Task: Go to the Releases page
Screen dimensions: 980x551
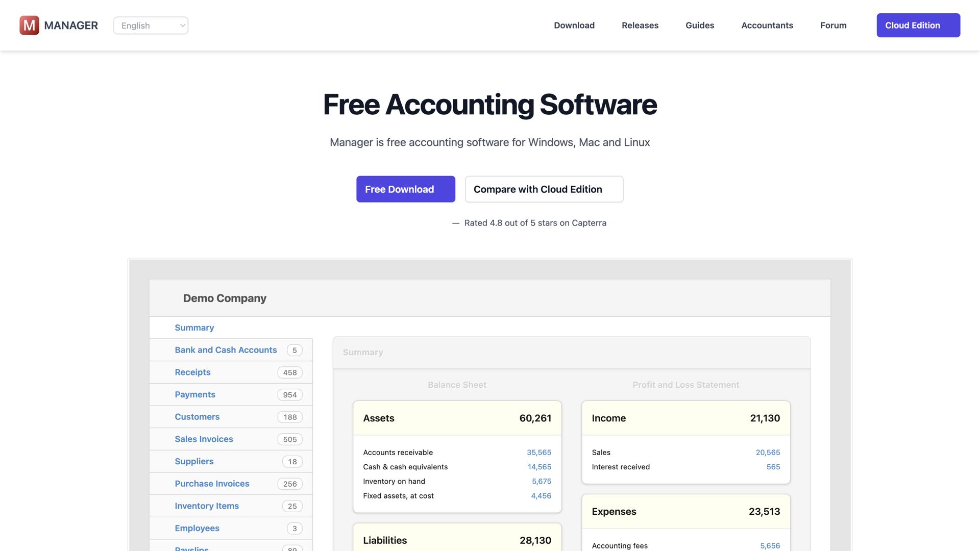Action: click(x=640, y=26)
